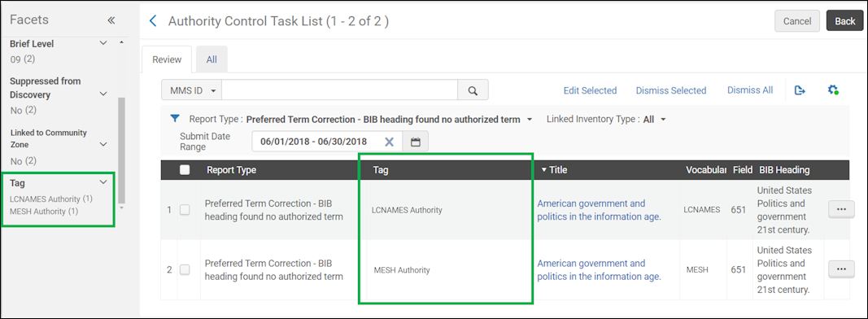The image size is (868, 319).
Task: Click the BIB Heading column header
Action: click(x=784, y=170)
